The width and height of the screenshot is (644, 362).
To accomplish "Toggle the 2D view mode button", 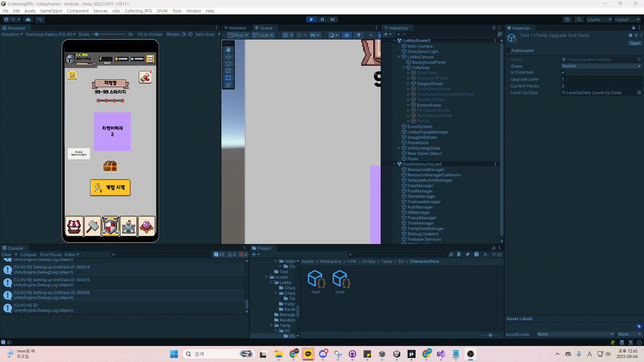I will pyautogui.click(x=346, y=35).
